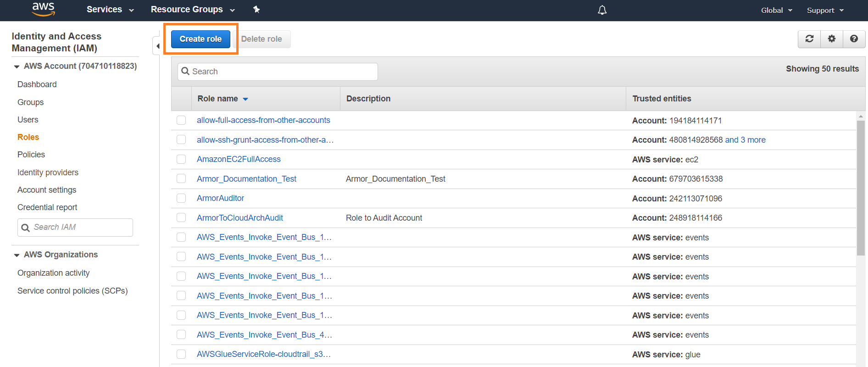Click the help question mark icon
The width and height of the screenshot is (868, 367).
[853, 39]
